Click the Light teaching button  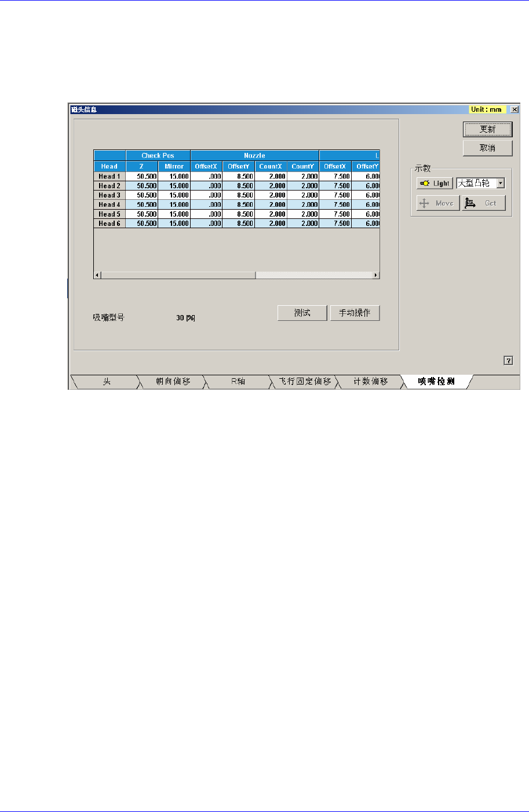(x=435, y=183)
